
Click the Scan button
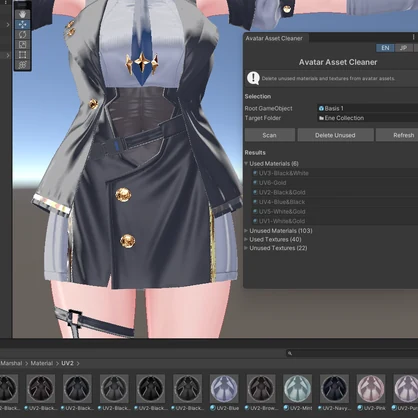[270, 135]
